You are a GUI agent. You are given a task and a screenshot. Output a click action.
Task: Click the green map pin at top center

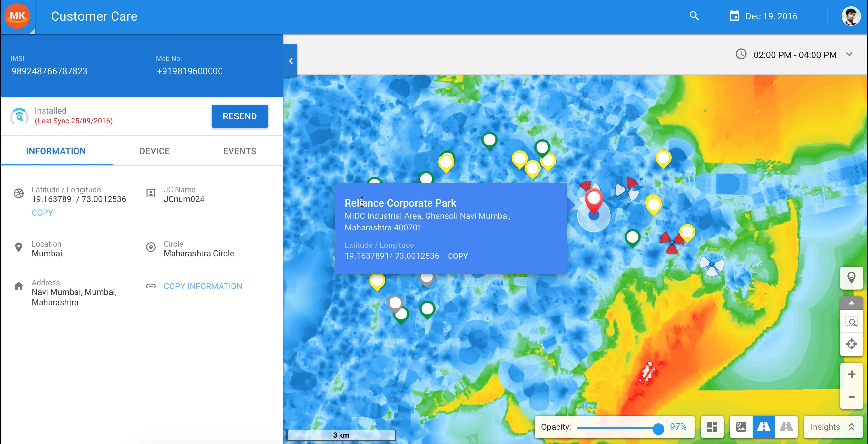click(489, 141)
